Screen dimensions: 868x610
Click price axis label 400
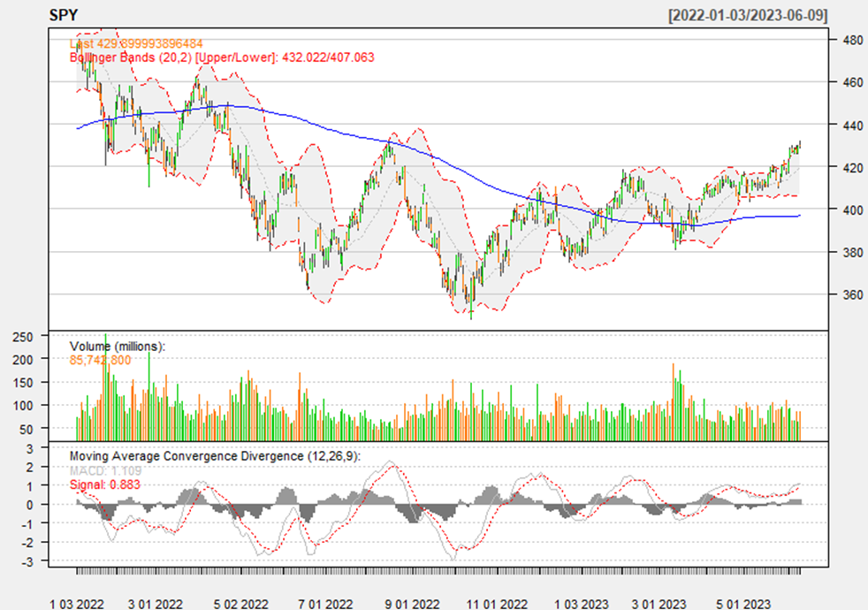[852, 210]
